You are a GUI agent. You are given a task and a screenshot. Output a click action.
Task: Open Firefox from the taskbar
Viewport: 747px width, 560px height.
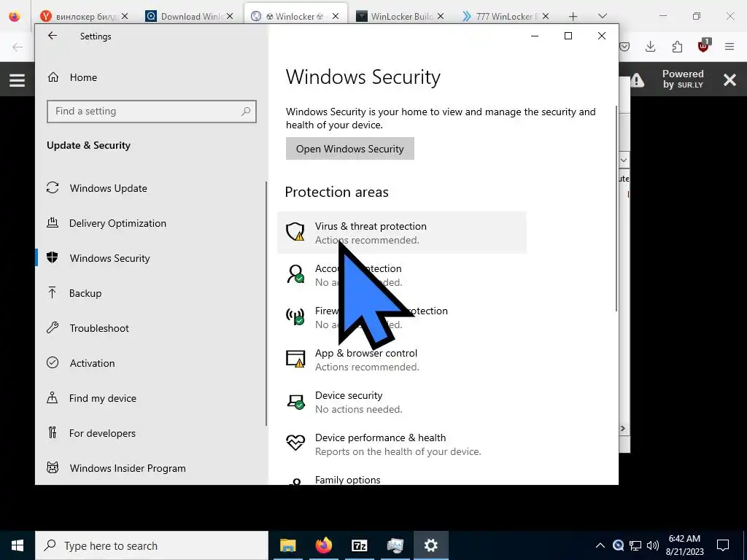pyautogui.click(x=323, y=545)
